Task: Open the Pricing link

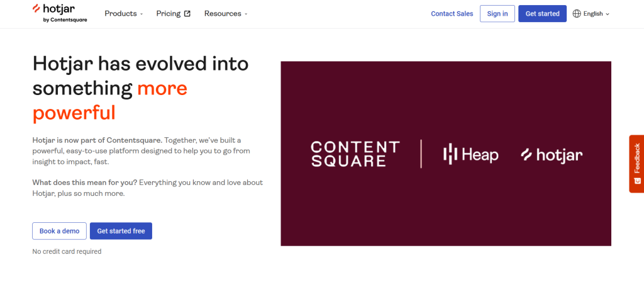Action: click(x=174, y=14)
